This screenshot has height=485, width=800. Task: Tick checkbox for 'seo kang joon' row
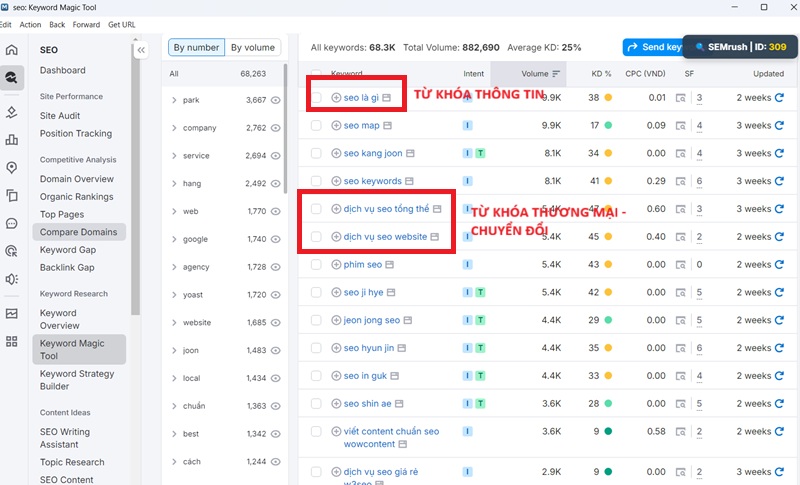[316, 153]
